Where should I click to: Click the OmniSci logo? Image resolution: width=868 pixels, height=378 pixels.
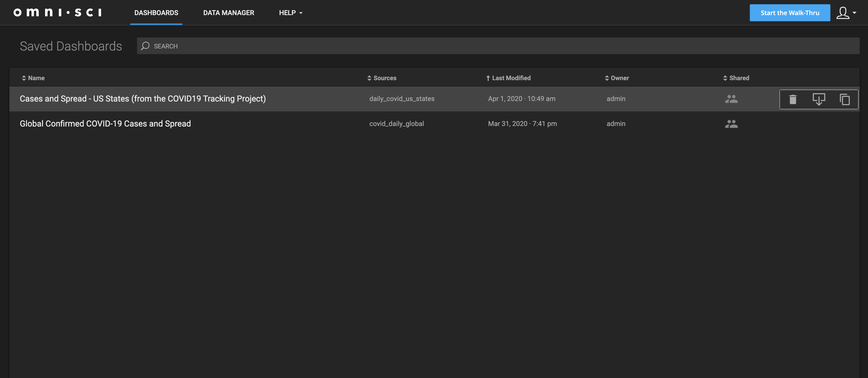click(57, 13)
